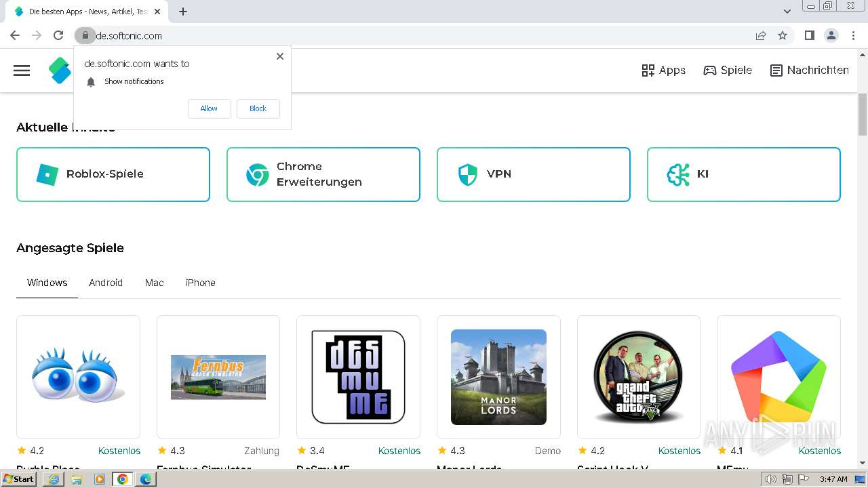The height and width of the screenshot is (488, 868).
Task: Open the Grand Theft Auto V thumbnail
Action: click(x=639, y=377)
